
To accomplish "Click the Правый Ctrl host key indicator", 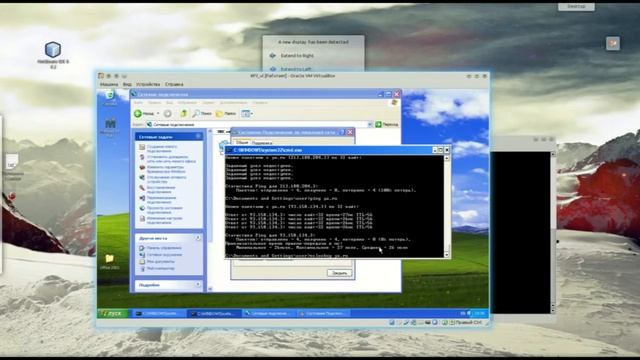I will pyautogui.click(x=468, y=322).
